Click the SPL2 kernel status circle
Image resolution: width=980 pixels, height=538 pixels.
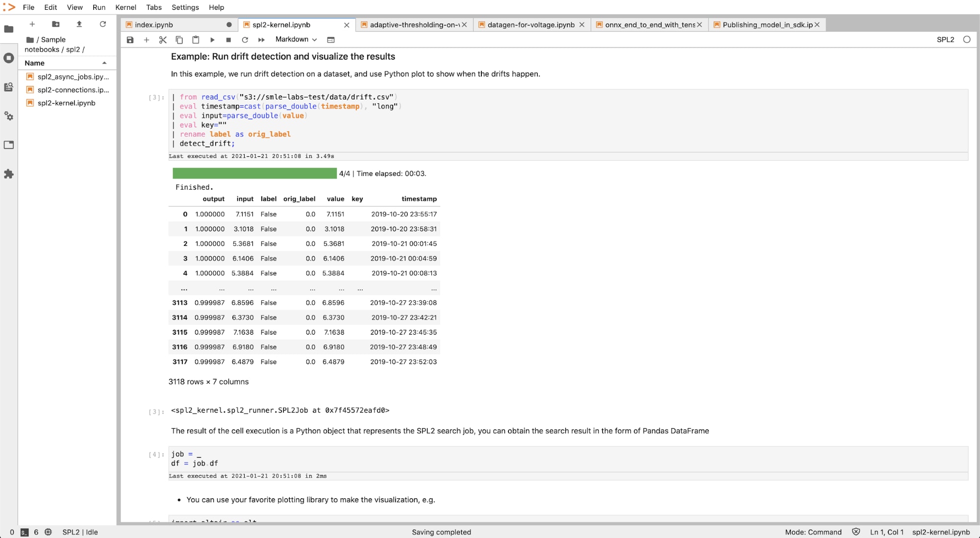click(x=967, y=40)
